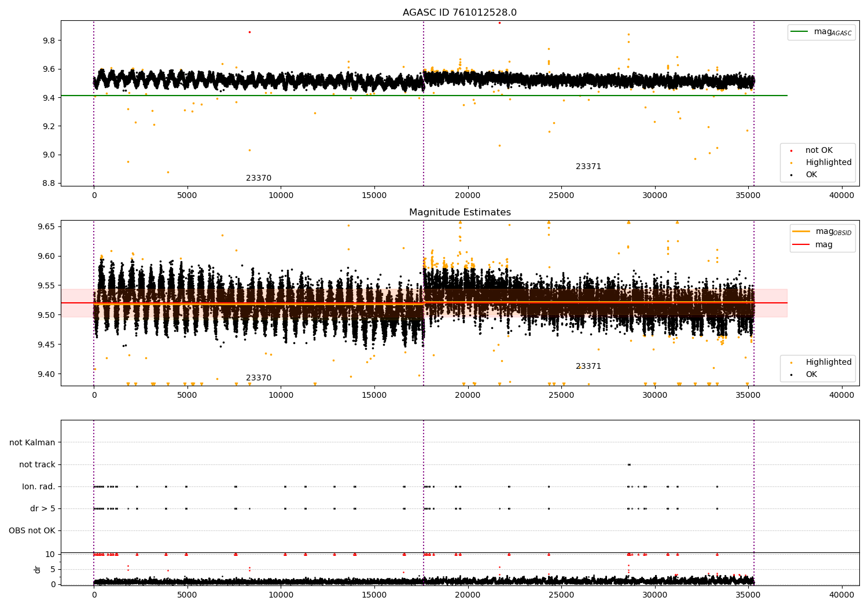Click the "not track" row label
Screen dimensions: 868x608
click(x=37, y=465)
